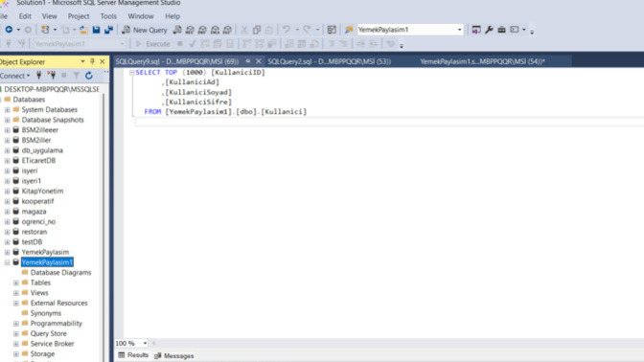Image resolution: width=644 pixels, height=362 pixels.
Task: Open the 100 % zoom level dropdown
Action: click(145, 343)
